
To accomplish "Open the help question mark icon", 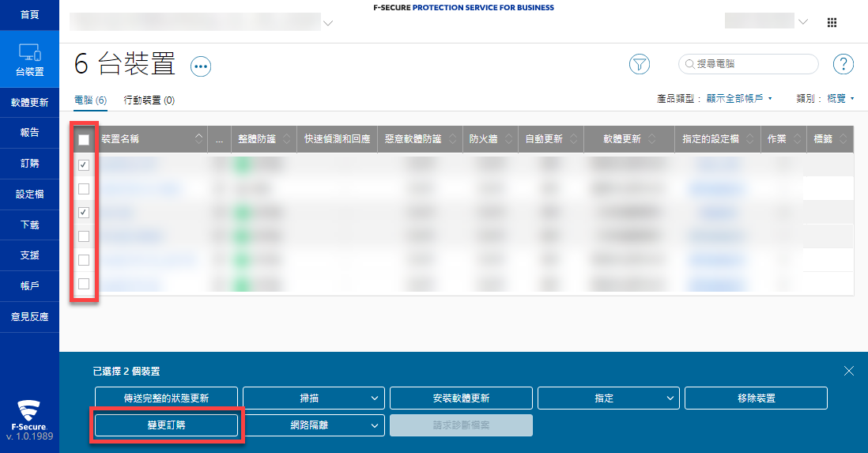I will point(843,64).
